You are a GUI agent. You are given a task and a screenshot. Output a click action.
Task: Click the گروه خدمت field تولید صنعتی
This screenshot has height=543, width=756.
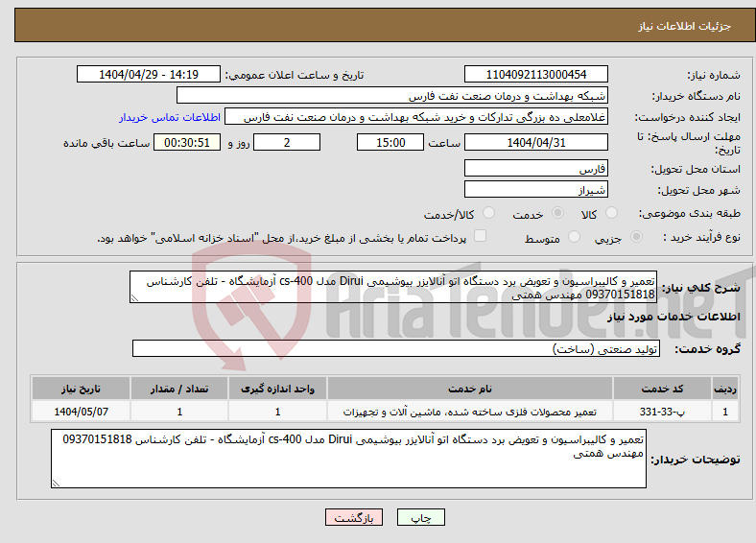(x=396, y=348)
